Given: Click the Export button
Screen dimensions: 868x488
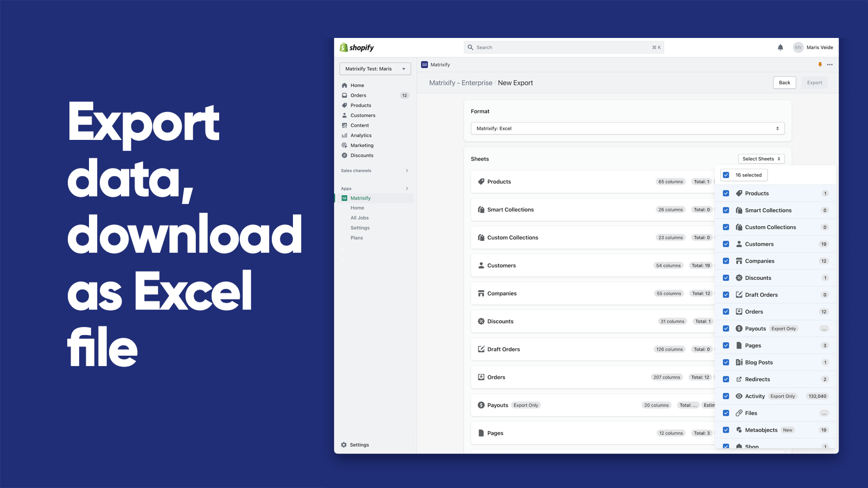Looking at the screenshot, I should [814, 82].
